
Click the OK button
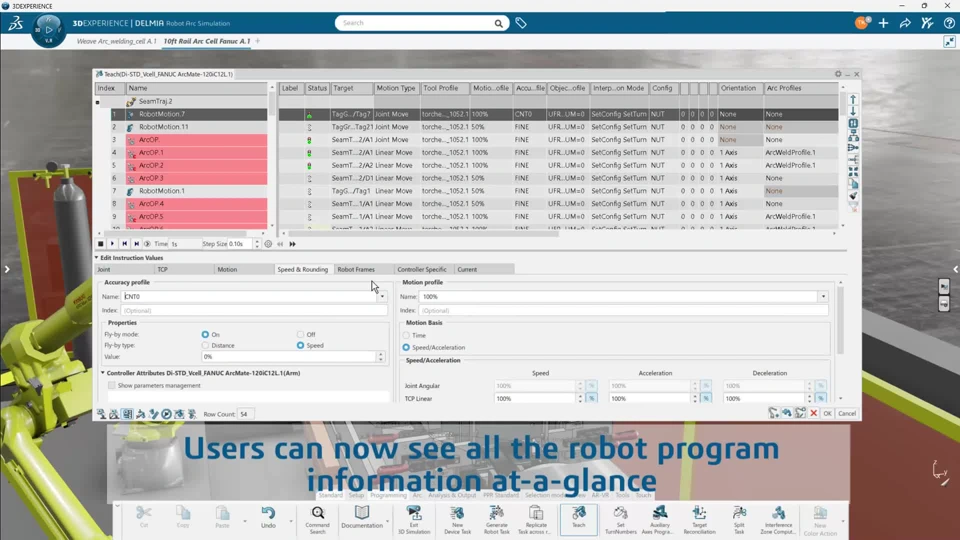point(827,413)
